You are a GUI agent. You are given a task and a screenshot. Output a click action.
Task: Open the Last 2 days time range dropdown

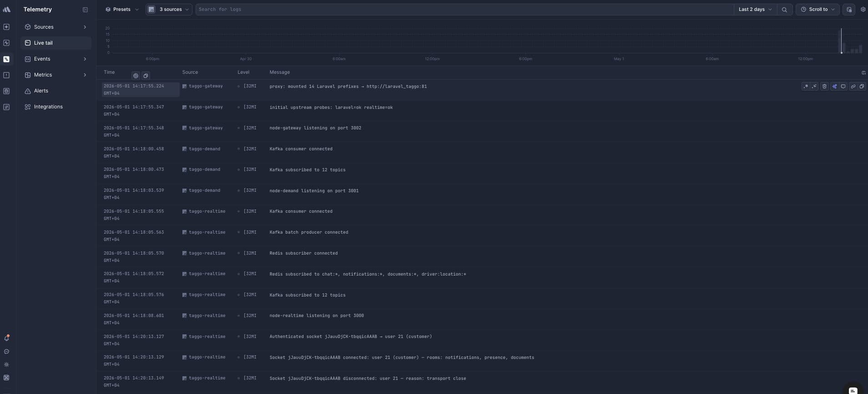click(755, 9)
